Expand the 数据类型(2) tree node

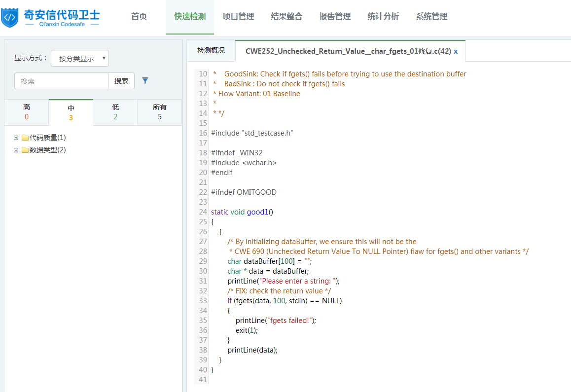point(16,150)
